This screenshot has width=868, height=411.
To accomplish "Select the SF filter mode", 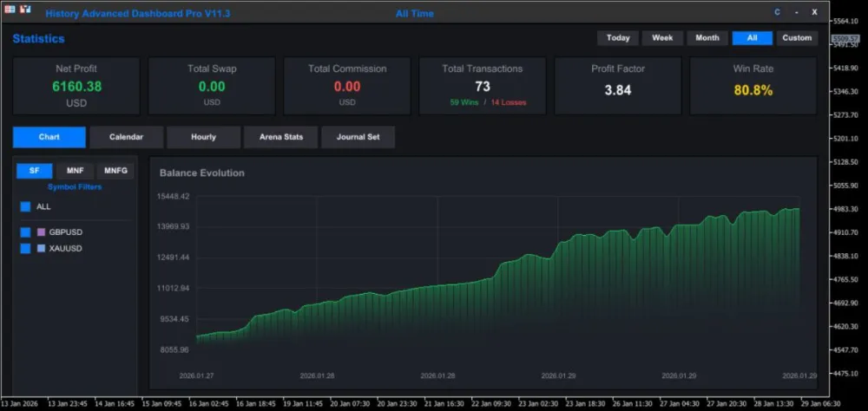I will (x=35, y=171).
